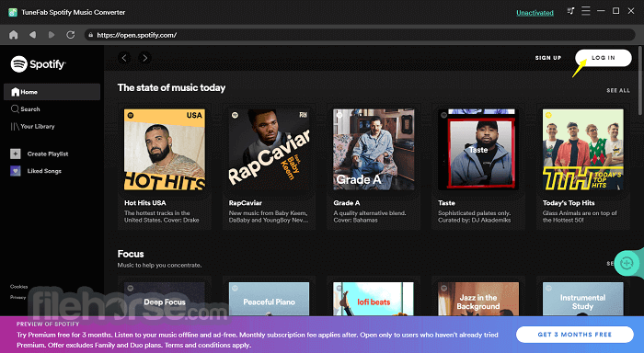Viewport: 644px width, 353px height.
Task: Open the lofi beats playlist cover
Action: pyautogui.click(x=374, y=299)
